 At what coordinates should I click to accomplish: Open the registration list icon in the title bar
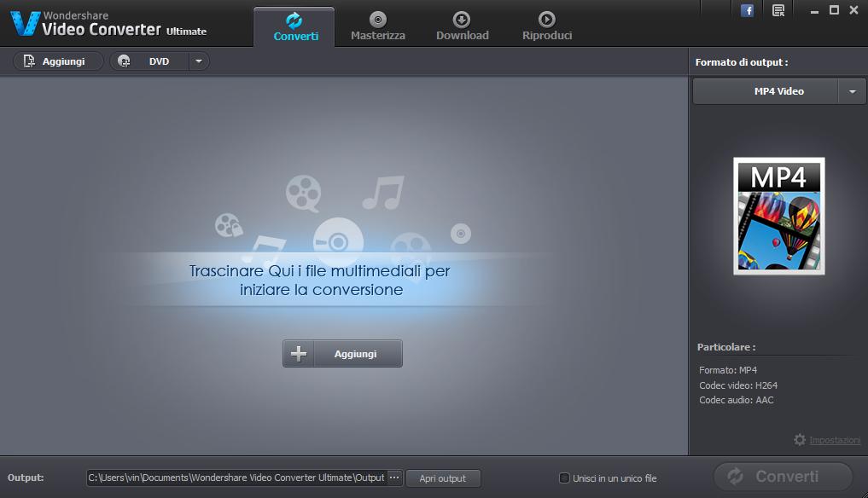778,10
